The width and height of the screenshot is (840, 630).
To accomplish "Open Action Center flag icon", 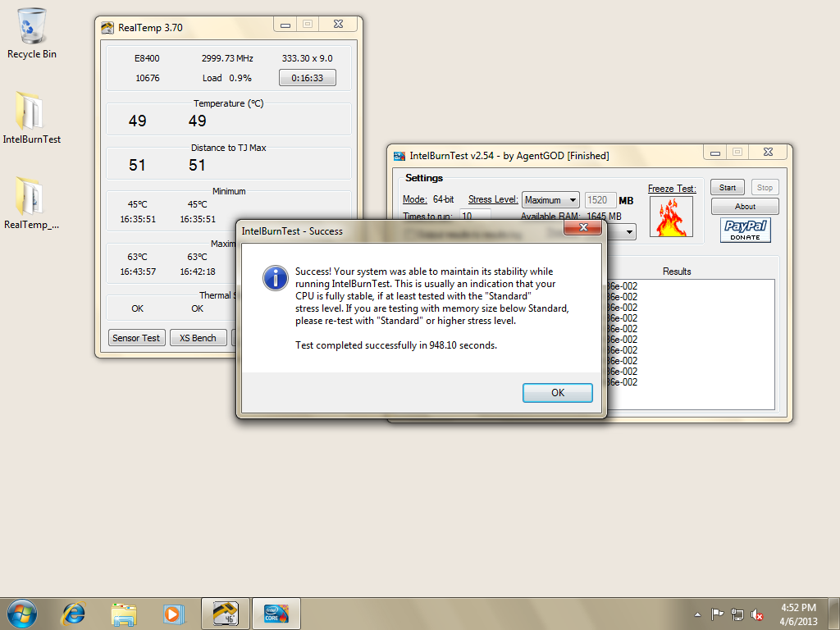I will pos(717,614).
